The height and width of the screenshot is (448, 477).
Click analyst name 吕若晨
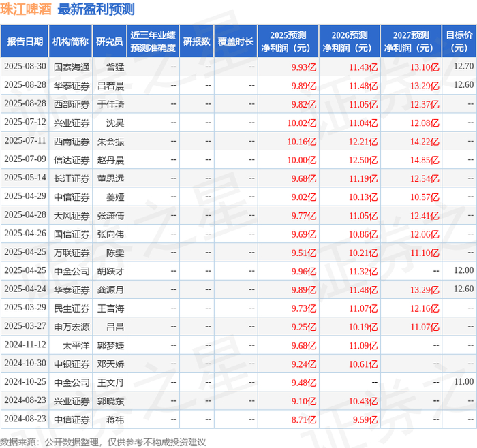110,86
